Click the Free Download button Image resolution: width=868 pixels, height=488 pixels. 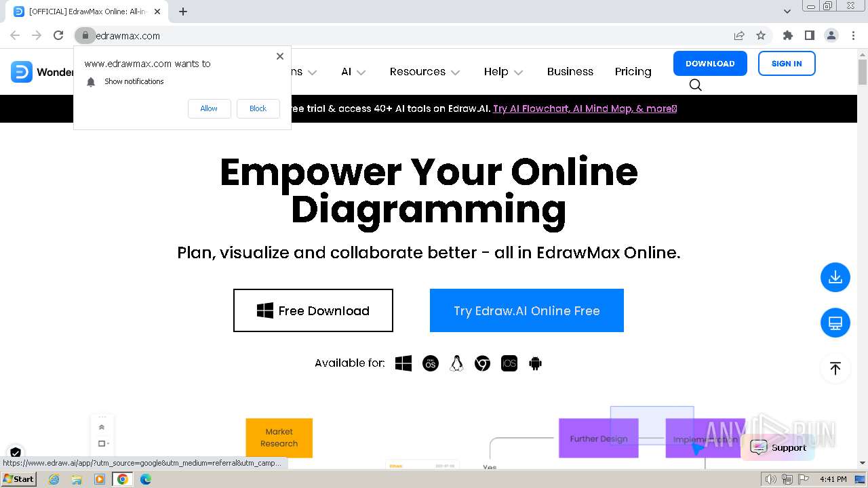pyautogui.click(x=313, y=310)
